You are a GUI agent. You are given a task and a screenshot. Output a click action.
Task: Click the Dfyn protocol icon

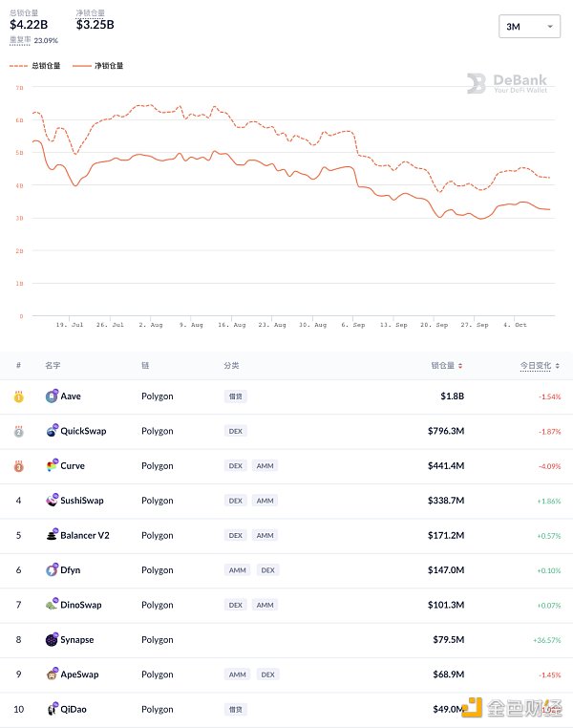click(x=52, y=570)
